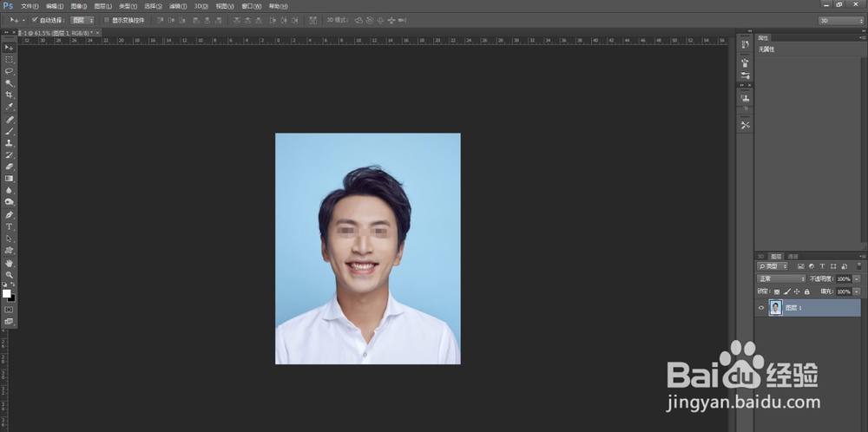This screenshot has height=432, width=868.
Task: Select the Hand tool
Action: tap(10, 262)
